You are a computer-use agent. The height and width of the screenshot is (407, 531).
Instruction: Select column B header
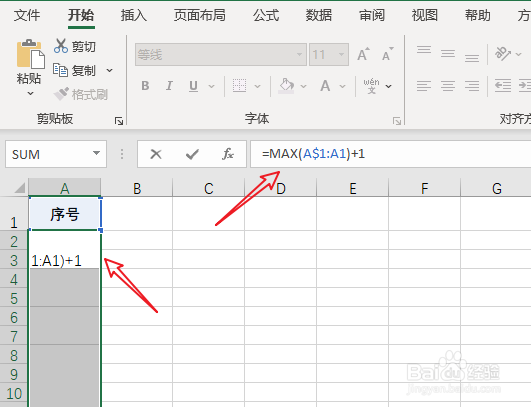pos(137,188)
